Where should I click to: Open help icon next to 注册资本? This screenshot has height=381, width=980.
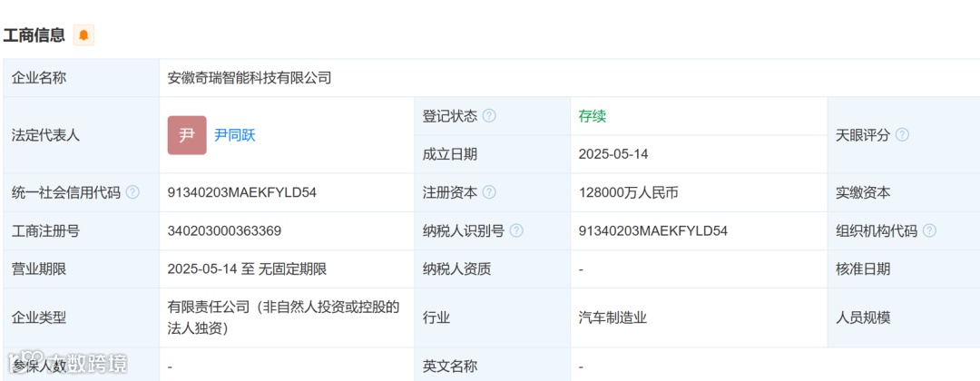(489, 192)
